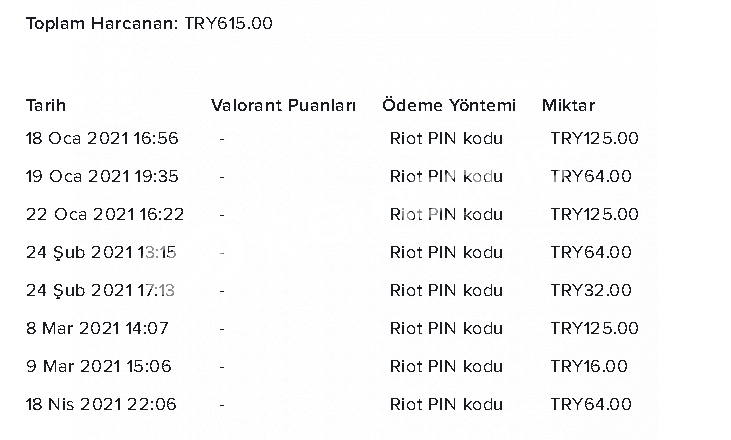
Task: Click the Miktar column header
Action: pos(568,105)
